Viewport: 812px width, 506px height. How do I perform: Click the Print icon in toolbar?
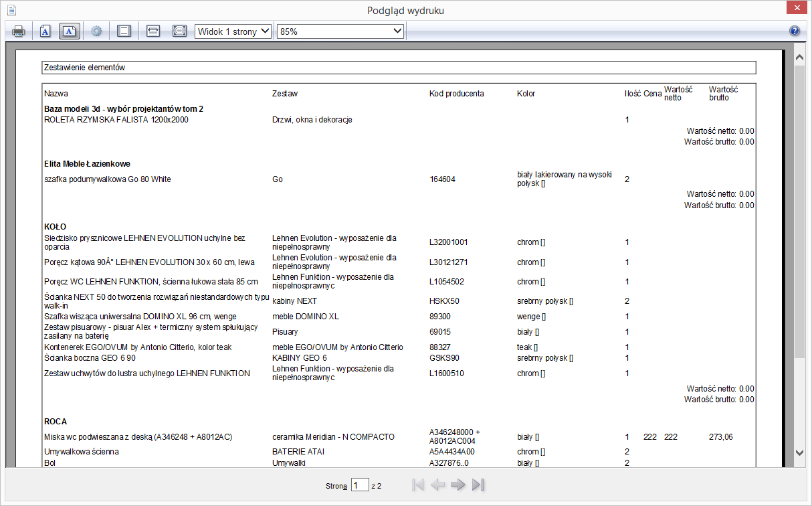[18, 31]
